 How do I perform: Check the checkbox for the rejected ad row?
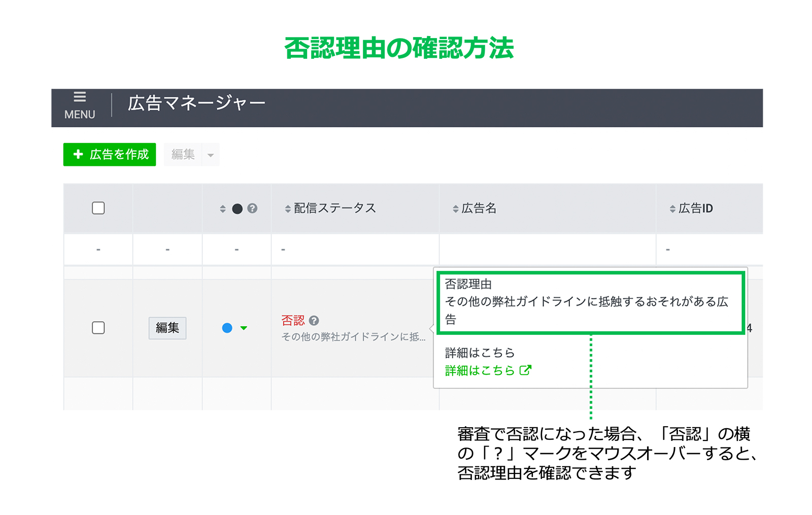[x=98, y=328]
